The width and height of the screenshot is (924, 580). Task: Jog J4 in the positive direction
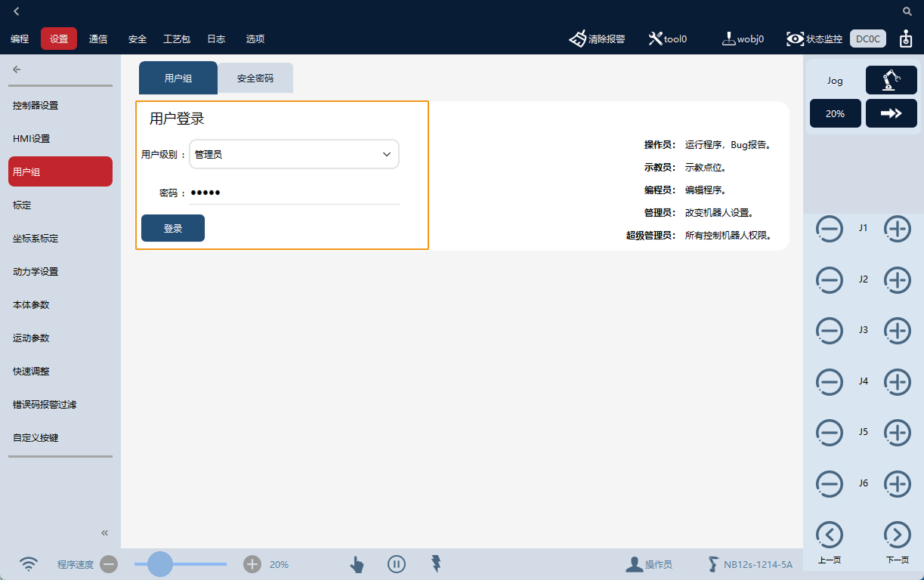tap(898, 382)
